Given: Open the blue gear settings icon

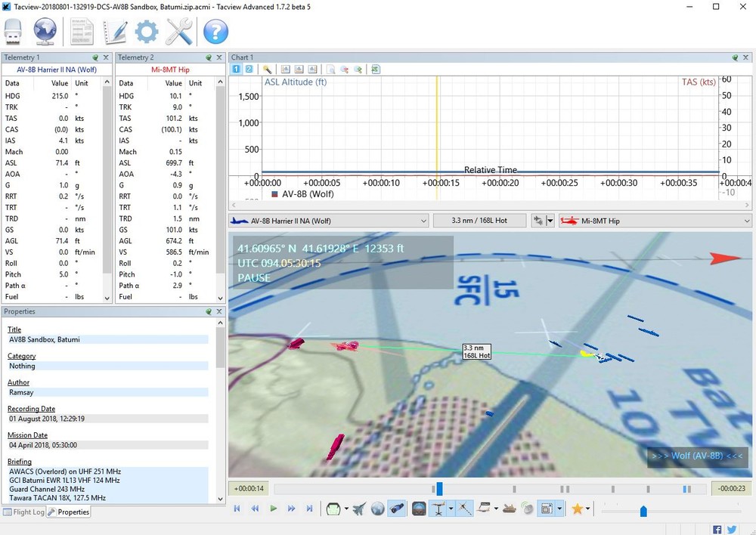Looking at the screenshot, I should pyautogui.click(x=147, y=32).
